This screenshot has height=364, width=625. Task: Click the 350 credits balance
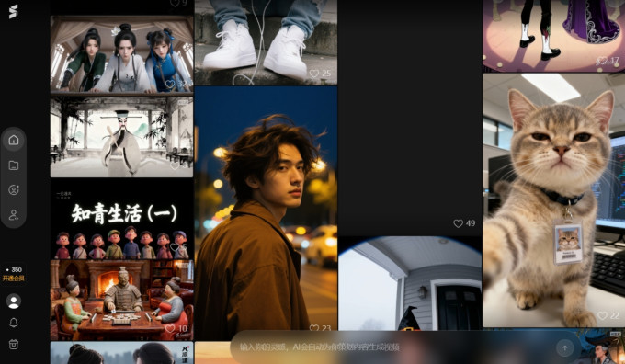pos(14,270)
